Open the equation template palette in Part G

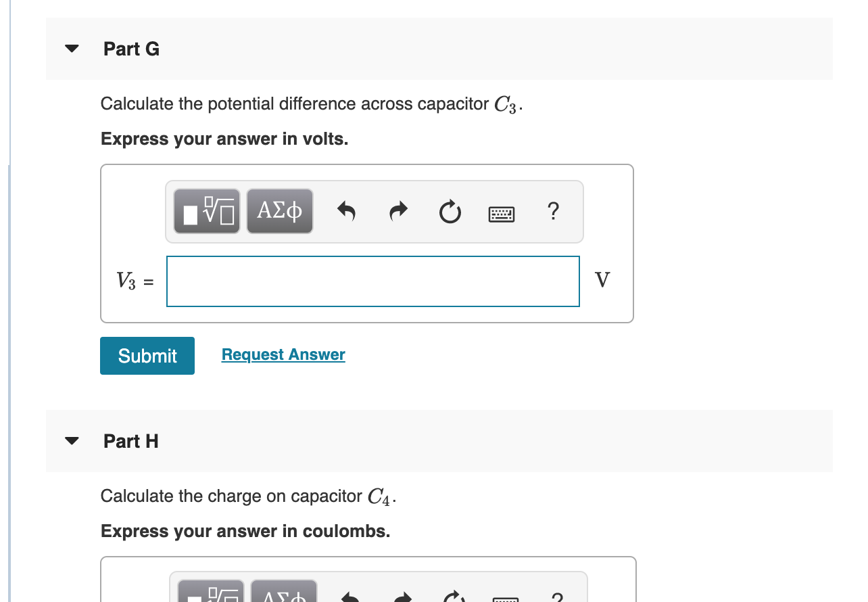(x=207, y=211)
